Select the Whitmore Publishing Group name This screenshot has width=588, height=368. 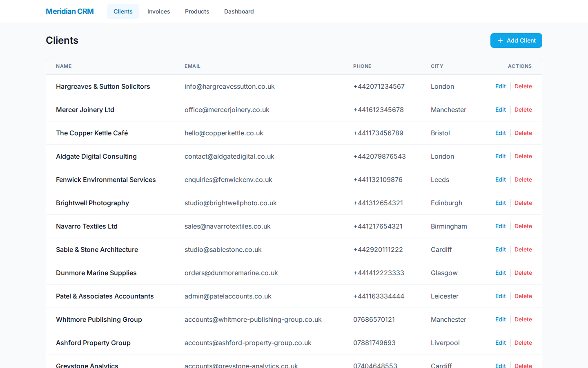(x=99, y=319)
